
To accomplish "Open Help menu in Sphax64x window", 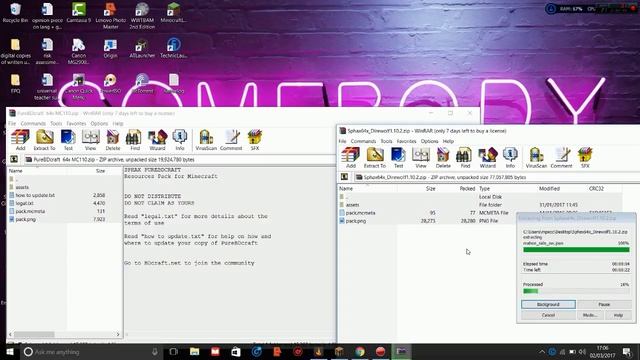I will (x=448, y=141).
